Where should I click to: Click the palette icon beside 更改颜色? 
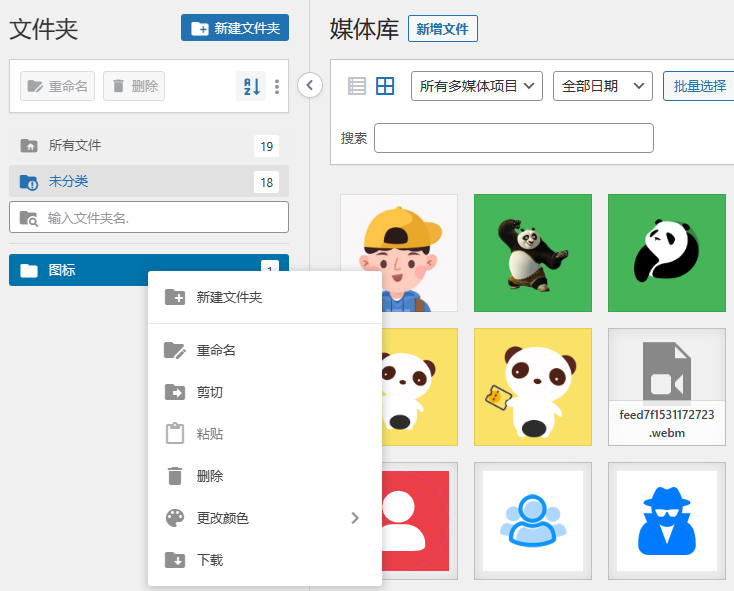(175, 518)
